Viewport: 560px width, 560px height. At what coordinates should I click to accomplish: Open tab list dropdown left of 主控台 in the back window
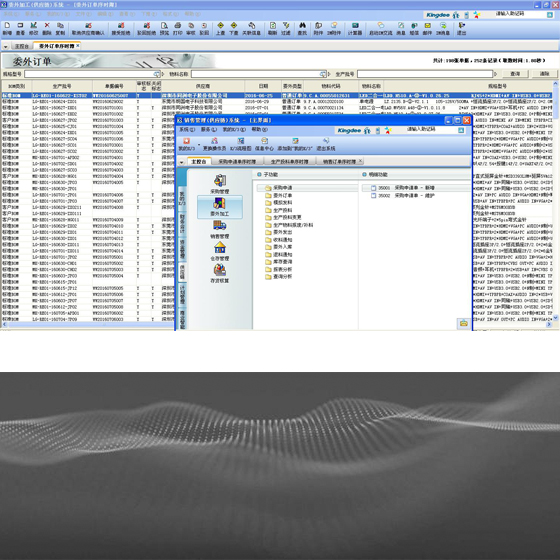[x=5, y=46]
